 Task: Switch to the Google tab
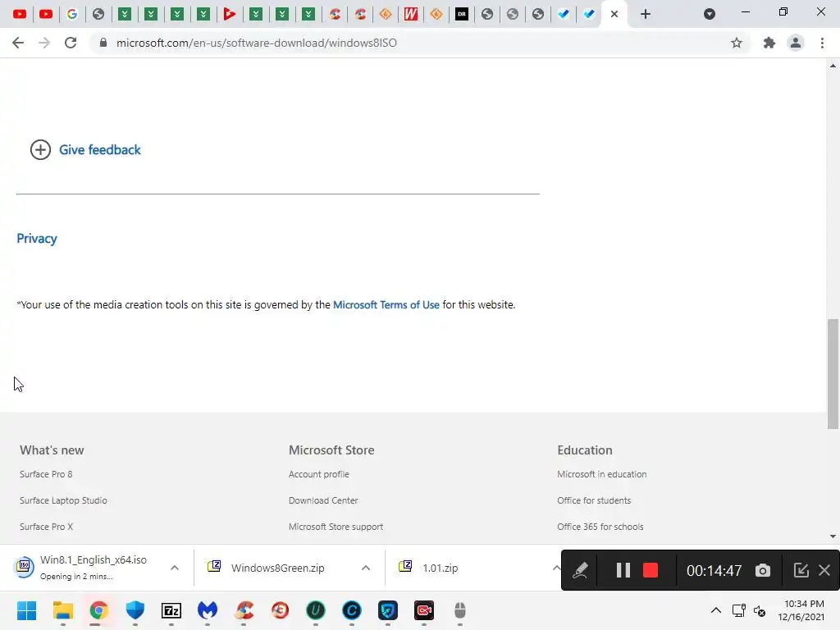click(x=72, y=14)
